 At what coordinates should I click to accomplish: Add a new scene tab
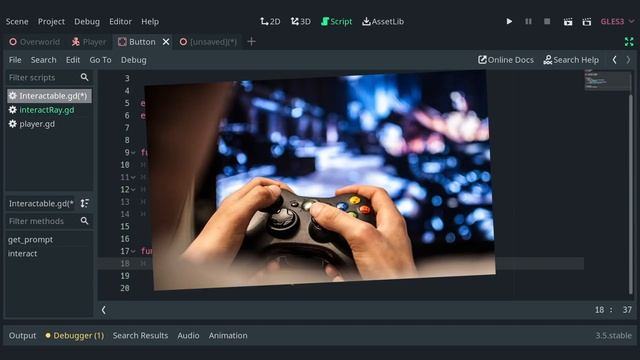point(251,41)
